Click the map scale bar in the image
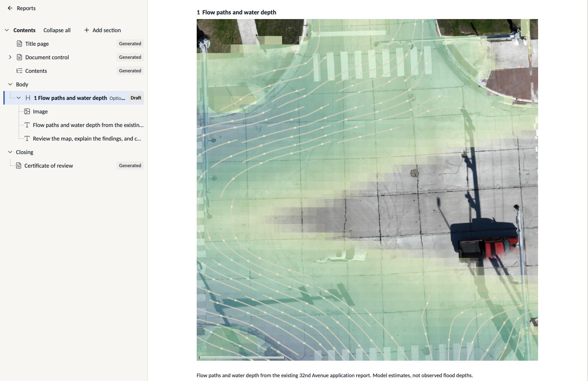This screenshot has width=588, height=381. [x=242, y=358]
